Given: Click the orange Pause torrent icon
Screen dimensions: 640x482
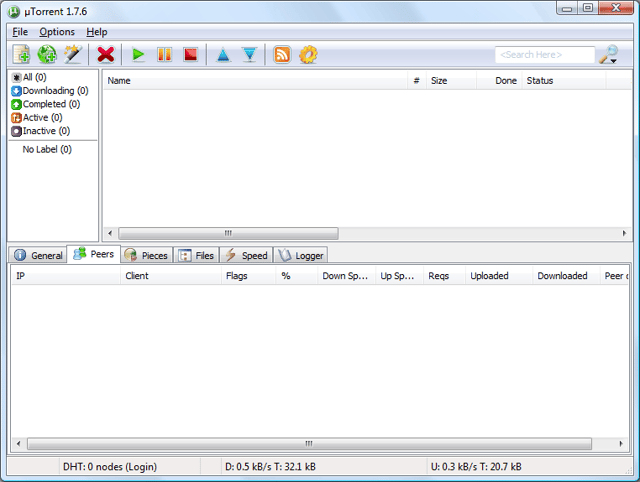Looking at the screenshot, I should (164, 54).
